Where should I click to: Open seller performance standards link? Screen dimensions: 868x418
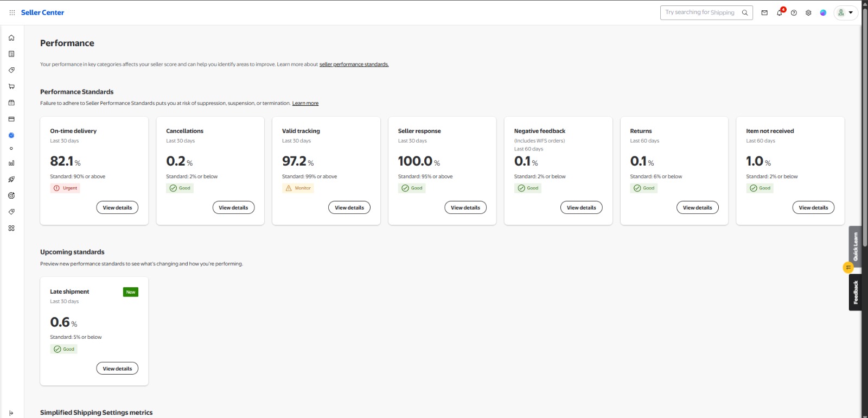(x=354, y=64)
